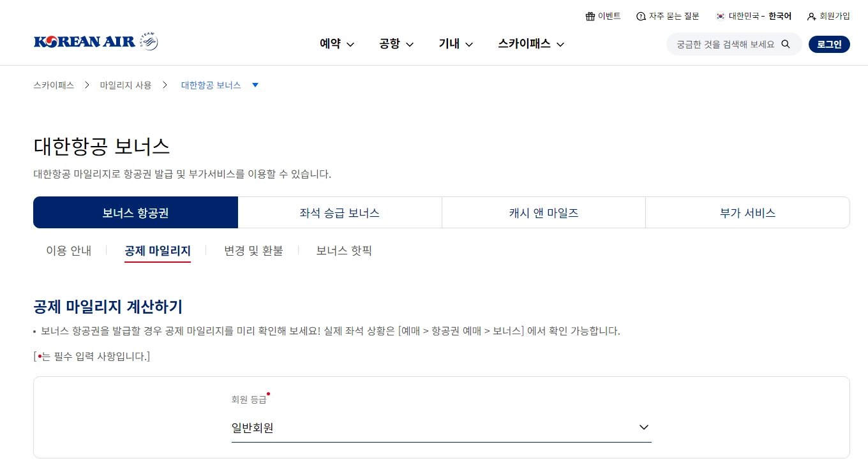Open the 변경 및 환불 section
The width and height of the screenshot is (868, 470).
point(253,251)
